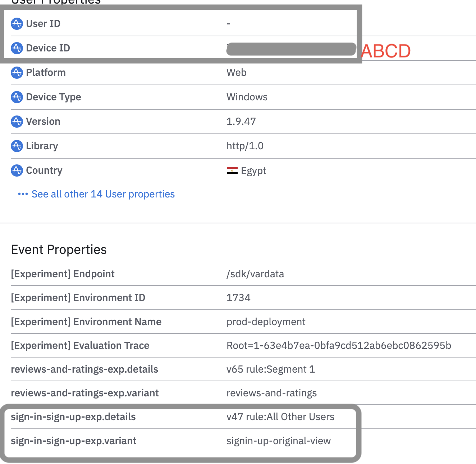The width and height of the screenshot is (476, 464).
Task: Click the Environment ID value 1734
Action: pos(238,297)
